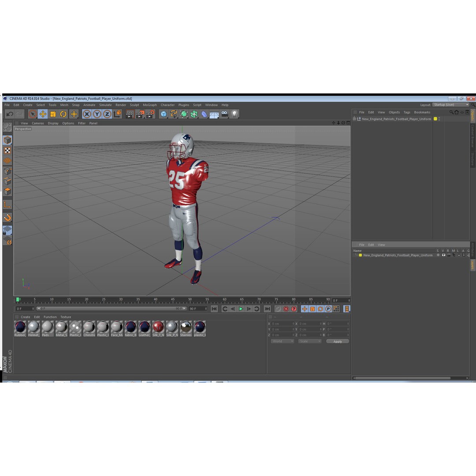Open the Layout dropdown Startup (User)

pos(451,105)
